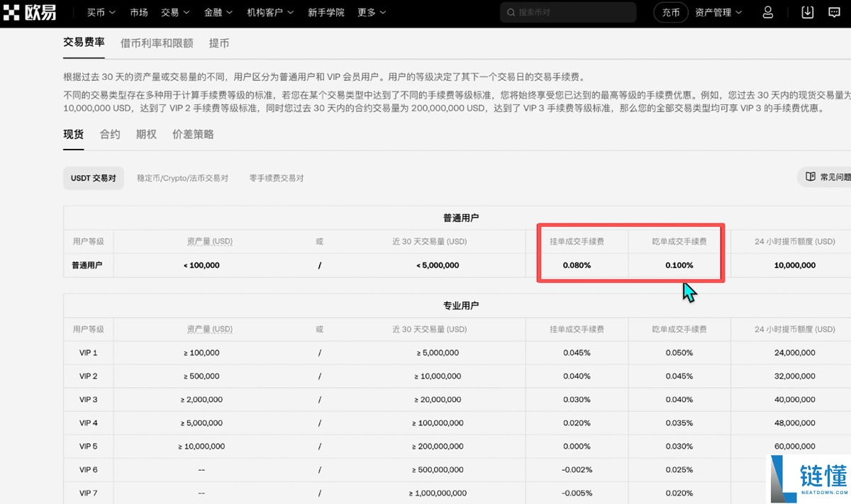851x504 pixels.
Task: Open the 借币利率和限额 tab
Action: click(x=157, y=43)
